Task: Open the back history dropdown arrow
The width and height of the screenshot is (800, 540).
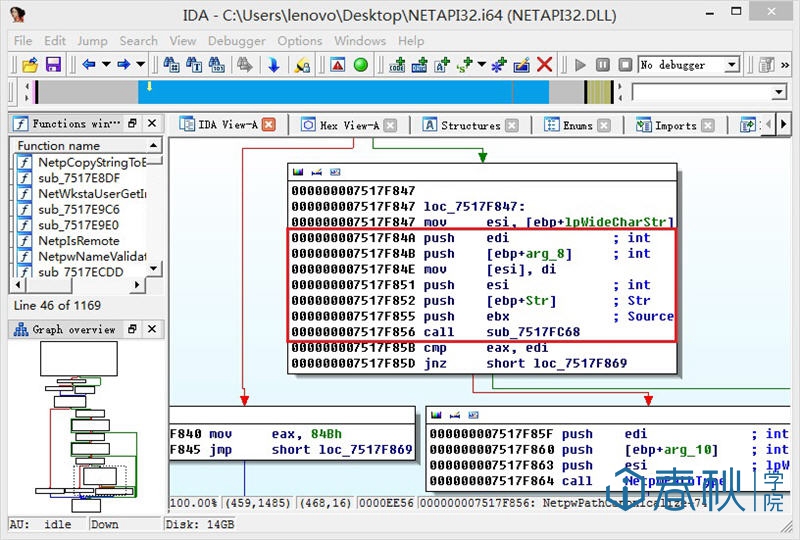Action: coord(106,64)
